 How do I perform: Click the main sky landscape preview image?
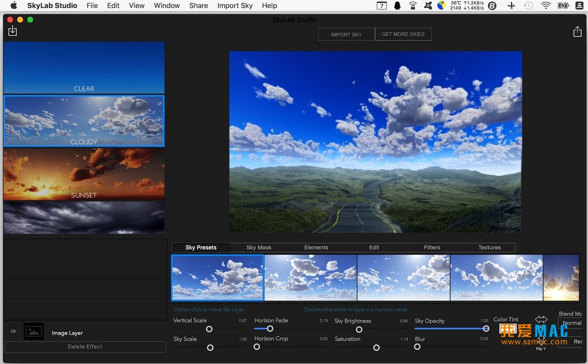point(375,142)
